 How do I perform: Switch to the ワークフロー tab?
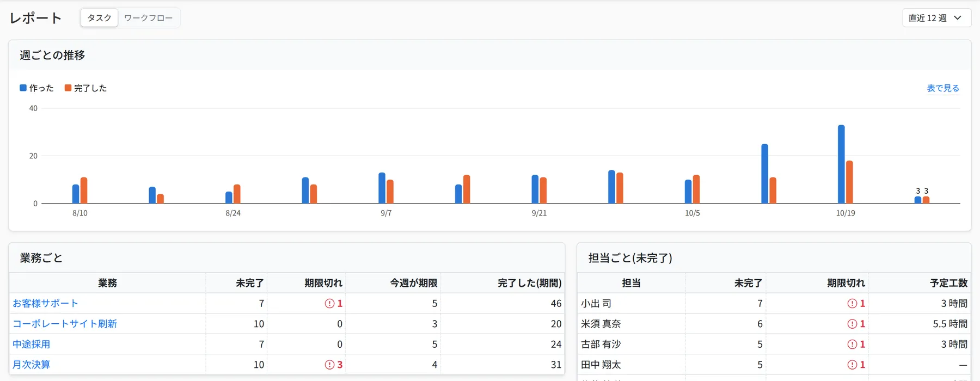pyautogui.click(x=148, y=18)
